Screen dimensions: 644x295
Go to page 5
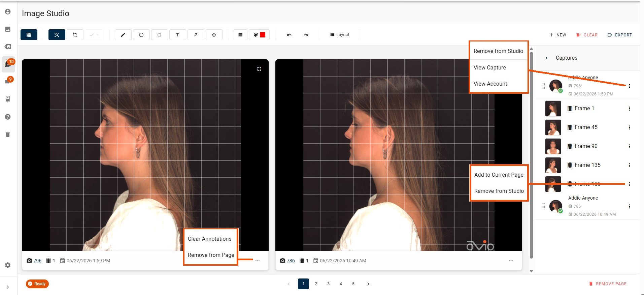353,284
